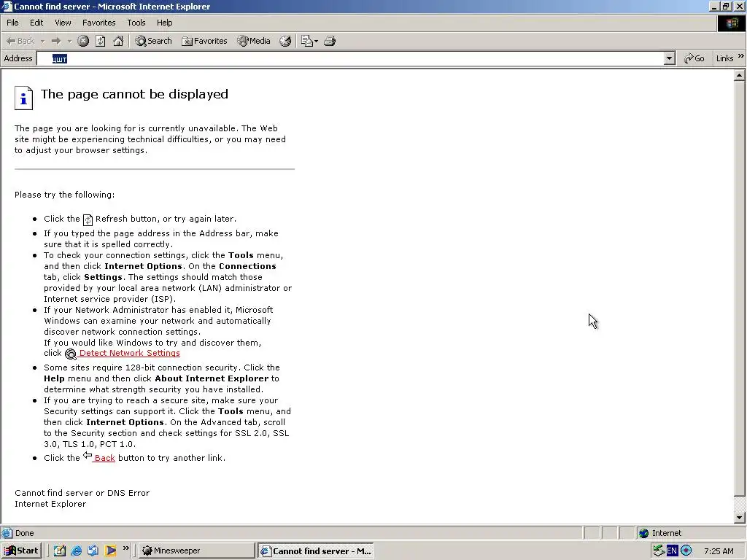Click the Back link in page
This screenshot has height=560, width=747.
click(104, 458)
